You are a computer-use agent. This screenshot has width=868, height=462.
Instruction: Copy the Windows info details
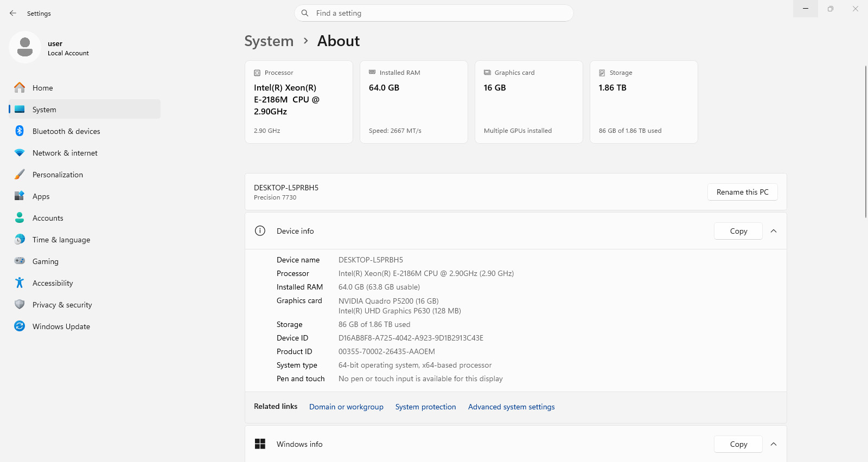(x=738, y=444)
